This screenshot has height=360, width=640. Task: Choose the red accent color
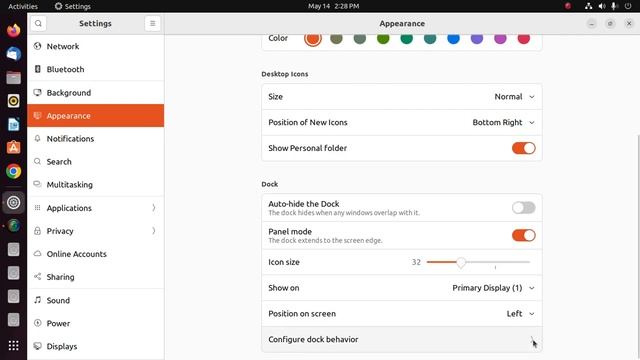coord(524,38)
